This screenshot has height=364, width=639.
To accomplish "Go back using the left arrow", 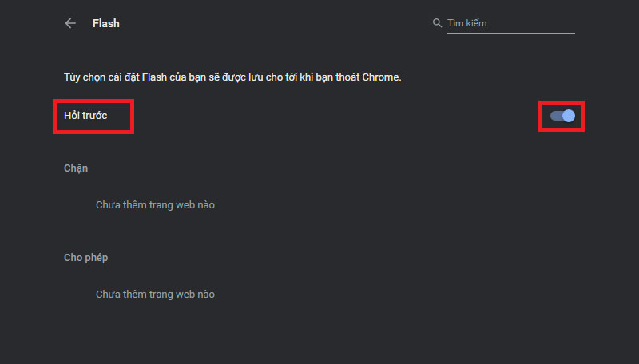I will pyautogui.click(x=70, y=23).
